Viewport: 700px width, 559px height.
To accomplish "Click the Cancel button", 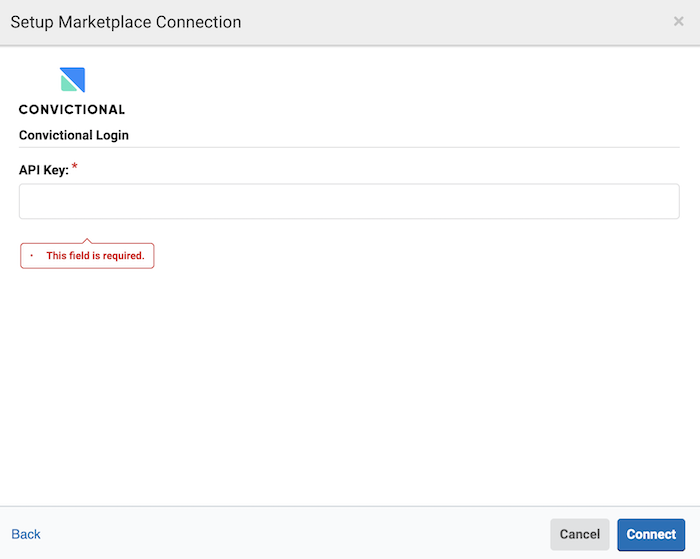I will pos(579,534).
